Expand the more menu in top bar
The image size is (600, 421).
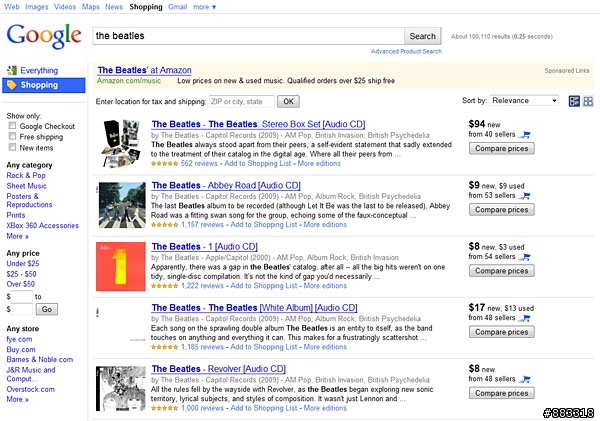204,7
